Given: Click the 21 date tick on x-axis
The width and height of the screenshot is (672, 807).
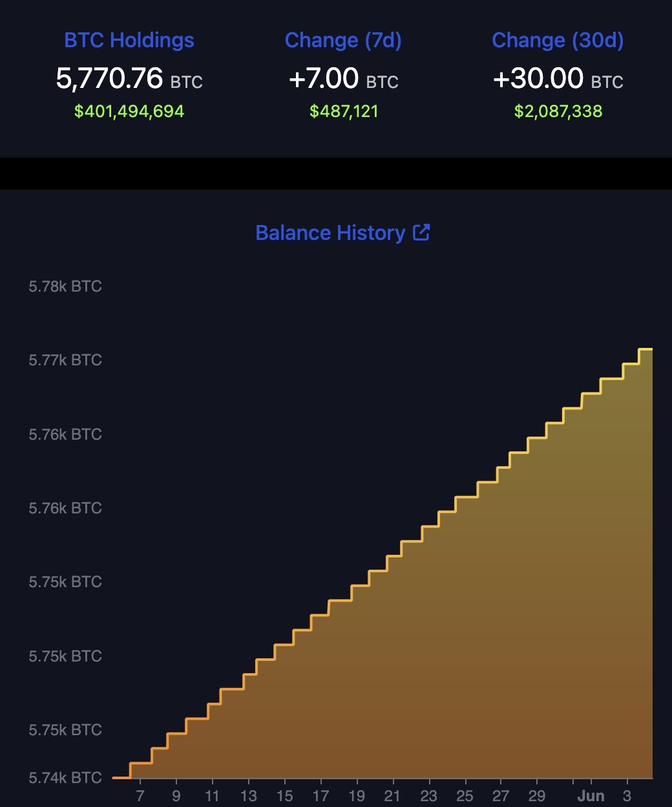Looking at the screenshot, I should (x=392, y=795).
